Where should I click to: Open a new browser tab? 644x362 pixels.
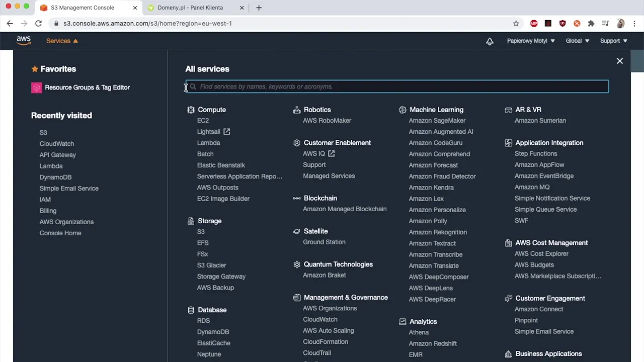click(x=259, y=8)
